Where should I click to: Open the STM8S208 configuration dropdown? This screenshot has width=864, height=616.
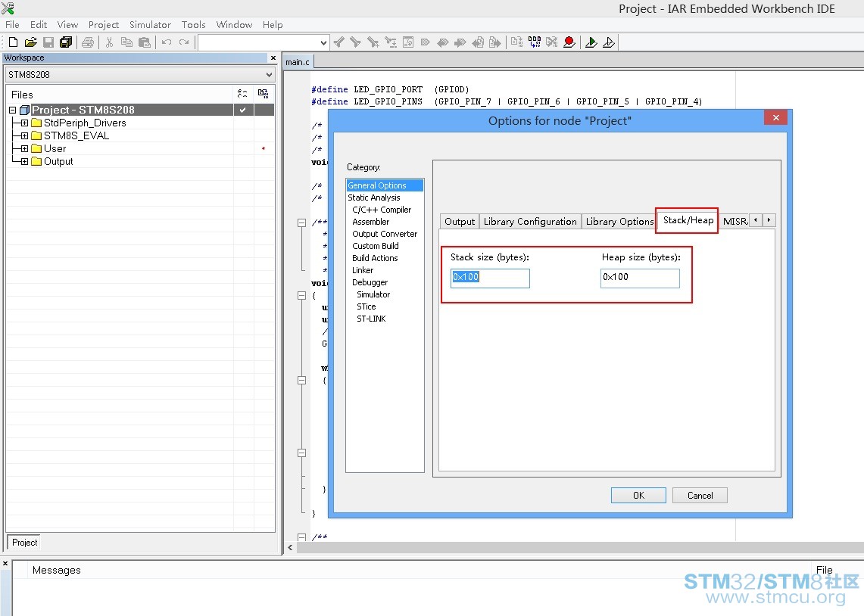[x=140, y=74]
